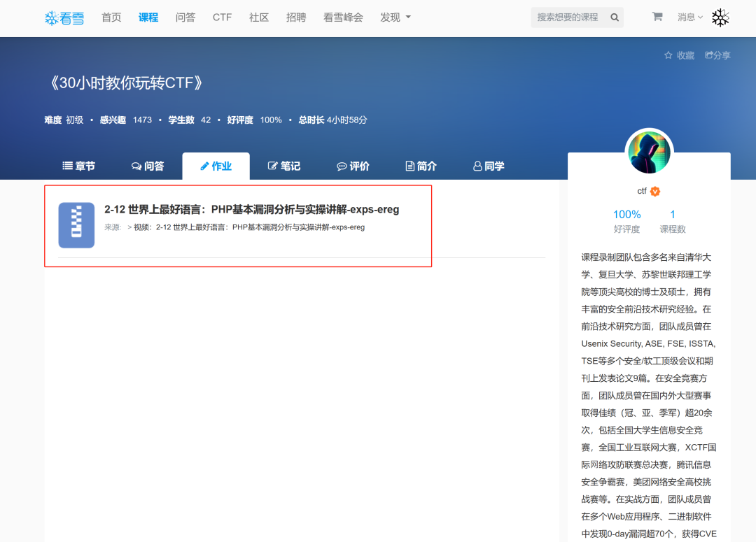This screenshot has width=756, height=542.
Task: Switch to the 章节 tab
Action: coord(79,166)
